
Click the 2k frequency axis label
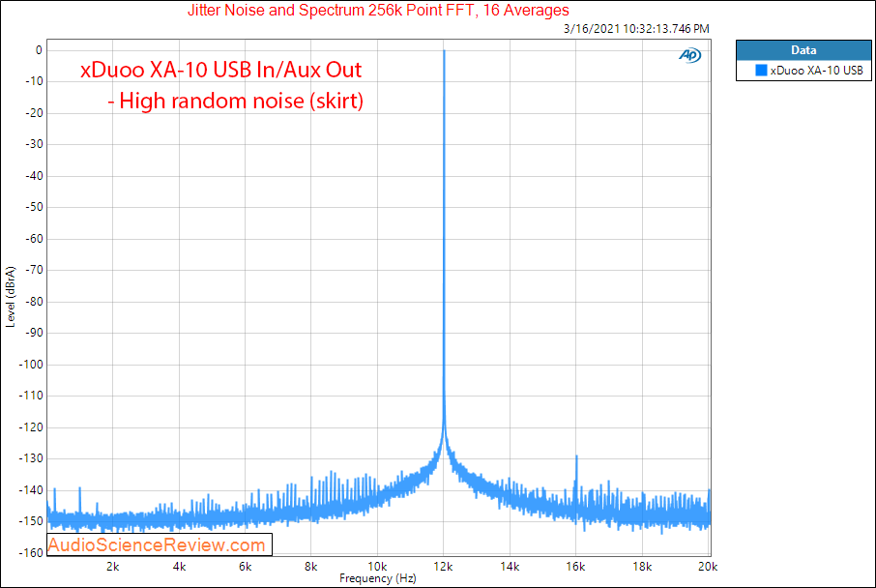(113, 567)
